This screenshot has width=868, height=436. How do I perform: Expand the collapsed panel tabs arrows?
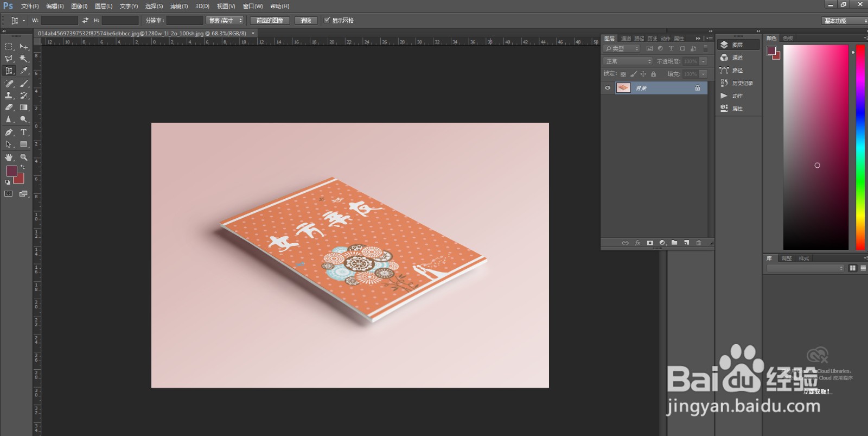tap(698, 39)
